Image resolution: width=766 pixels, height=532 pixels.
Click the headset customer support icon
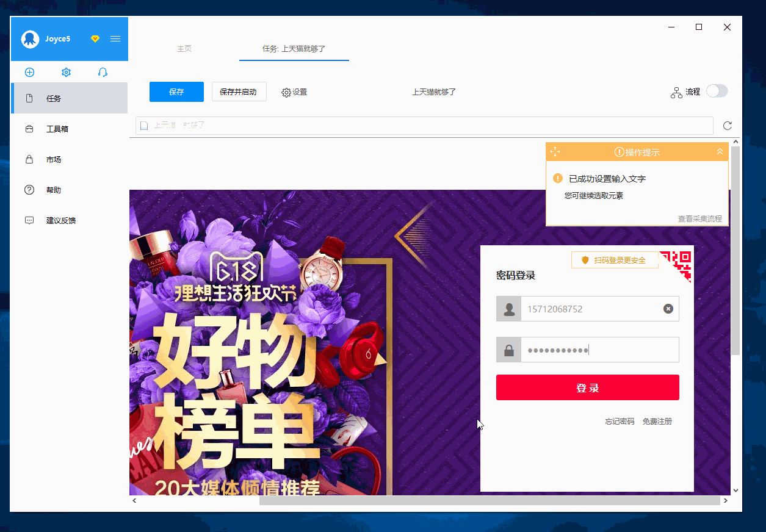click(103, 72)
